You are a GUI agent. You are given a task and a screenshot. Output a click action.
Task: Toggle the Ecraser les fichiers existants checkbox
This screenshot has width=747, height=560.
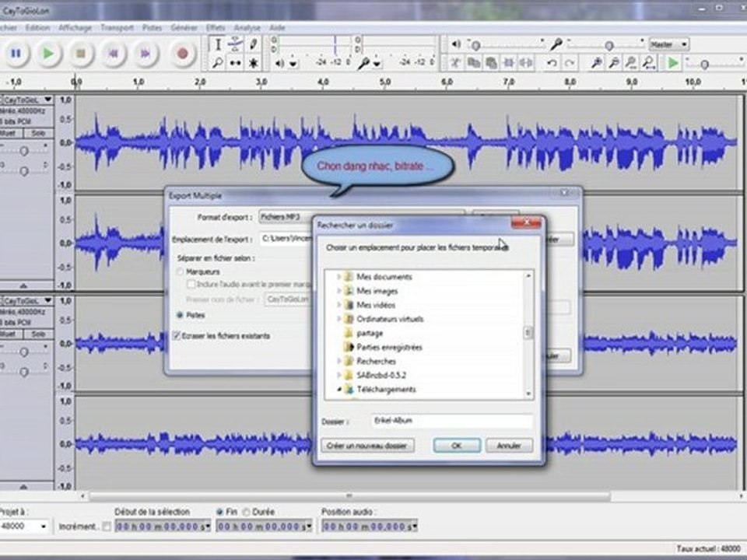click(x=177, y=336)
